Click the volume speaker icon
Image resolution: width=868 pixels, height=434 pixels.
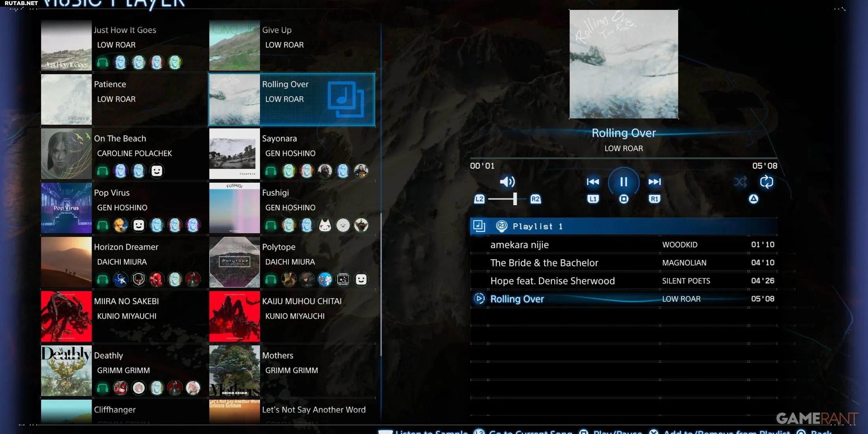coord(507,181)
